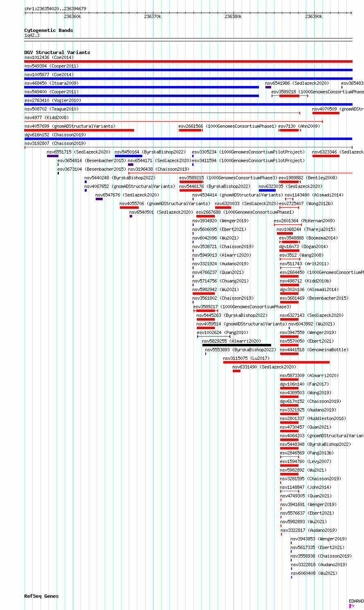Click the magenta EDARADD gene arrow
This screenshot has height=610, width=364.
351,605
